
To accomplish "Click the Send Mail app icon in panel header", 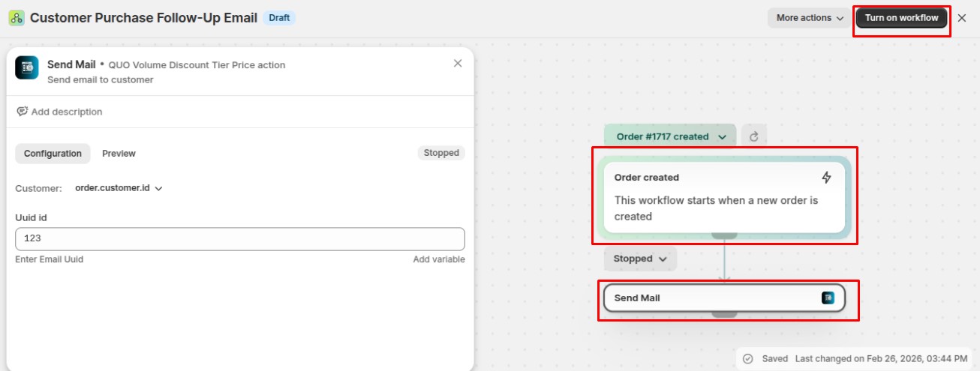I will tap(27, 68).
